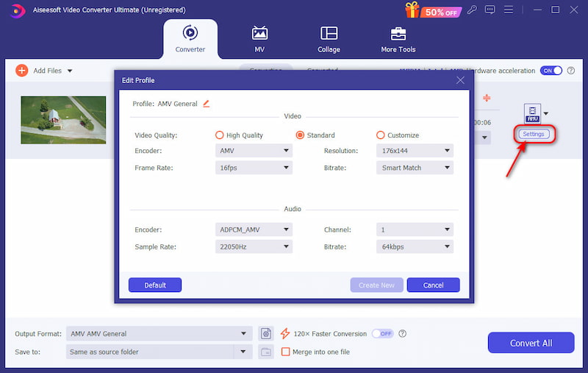Click the Create New button
Image resolution: width=588 pixels, height=373 pixels.
(376, 285)
